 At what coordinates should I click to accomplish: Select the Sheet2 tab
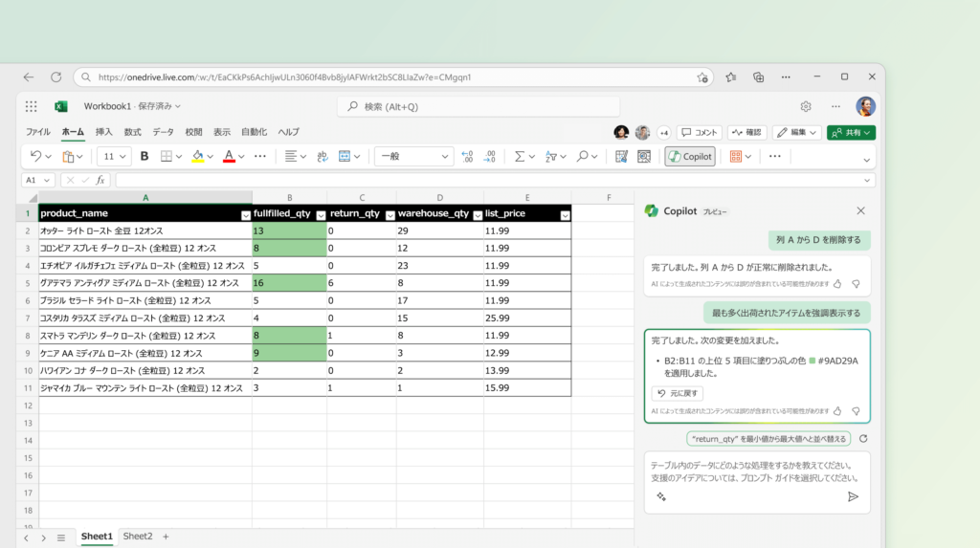tap(138, 537)
